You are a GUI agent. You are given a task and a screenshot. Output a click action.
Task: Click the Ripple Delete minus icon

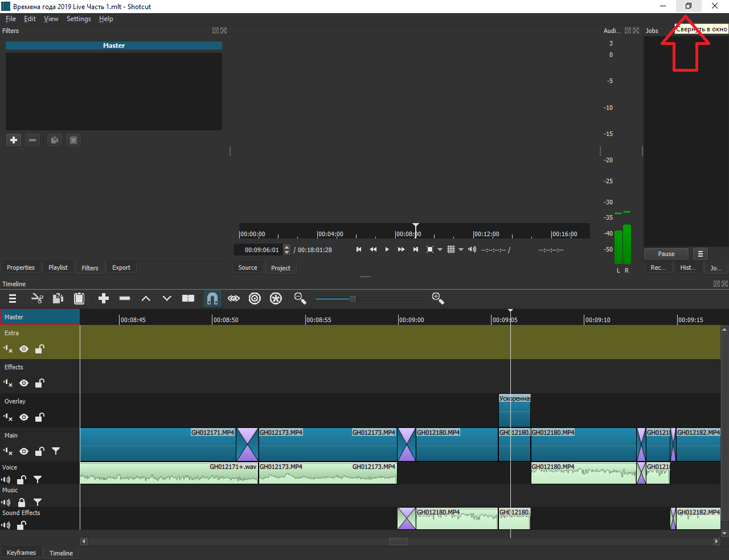point(125,298)
